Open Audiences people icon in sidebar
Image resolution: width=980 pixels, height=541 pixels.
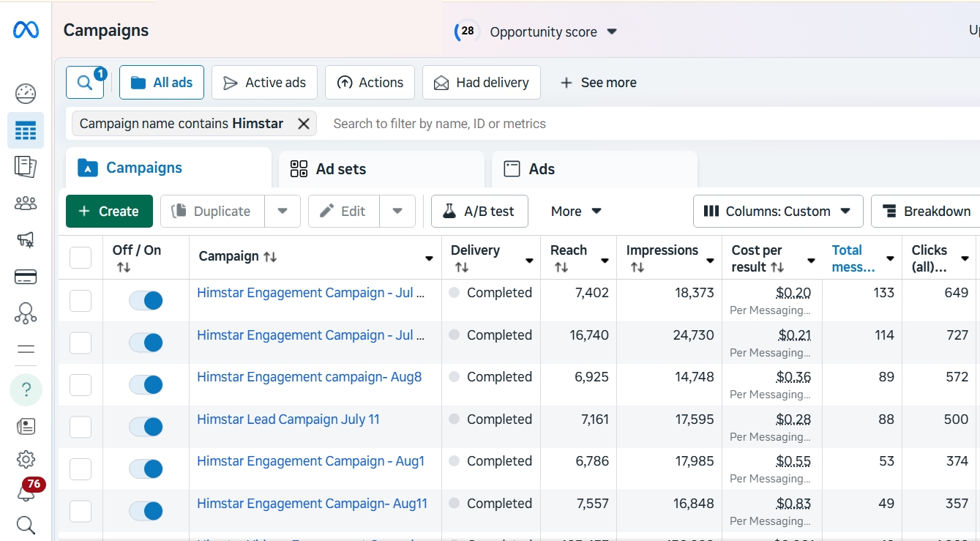26,204
